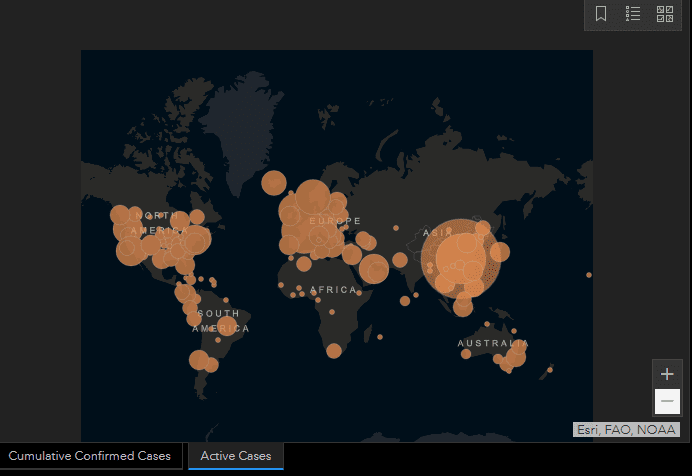Switch to Cumulative Confirmed Cases tab
Screen dimensions: 692x476
tap(90, 456)
